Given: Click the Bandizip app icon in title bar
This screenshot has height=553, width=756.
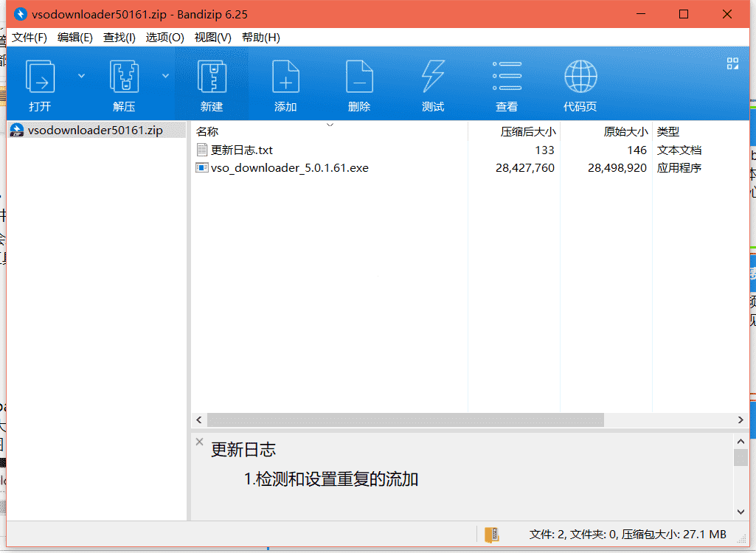Looking at the screenshot, I should [20, 14].
